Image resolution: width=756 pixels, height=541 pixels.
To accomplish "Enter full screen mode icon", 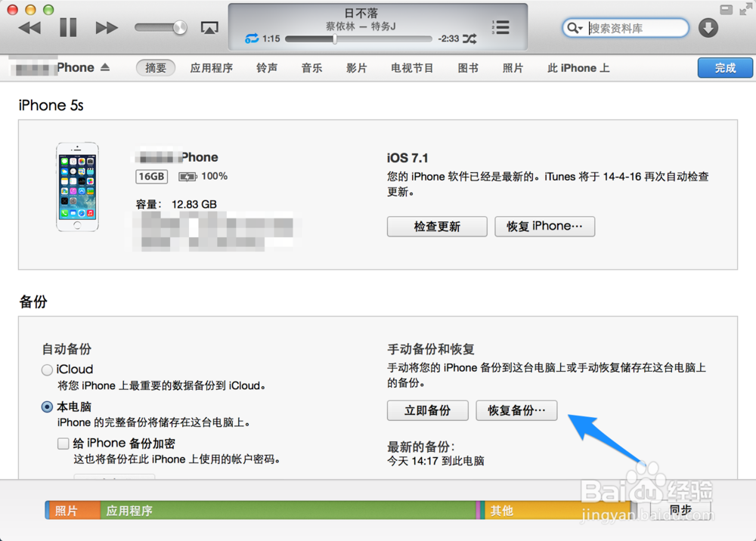I will (745, 10).
